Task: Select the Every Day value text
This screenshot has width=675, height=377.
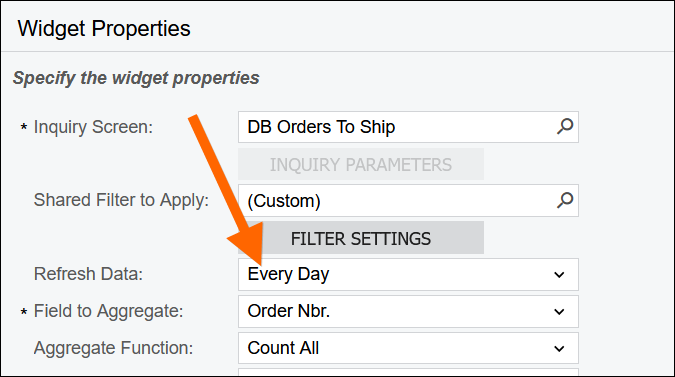Action: point(288,275)
